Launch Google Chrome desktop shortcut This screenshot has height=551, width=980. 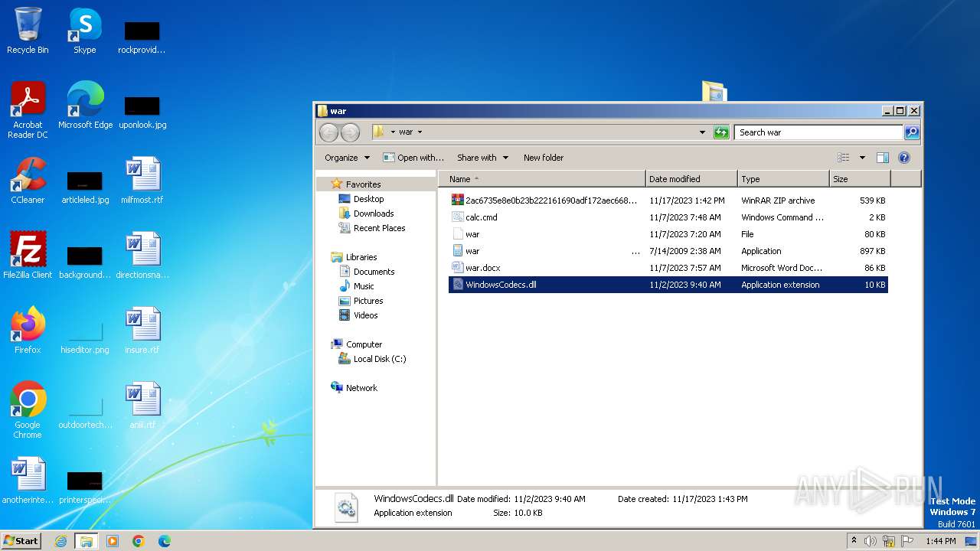tap(28, 410)
